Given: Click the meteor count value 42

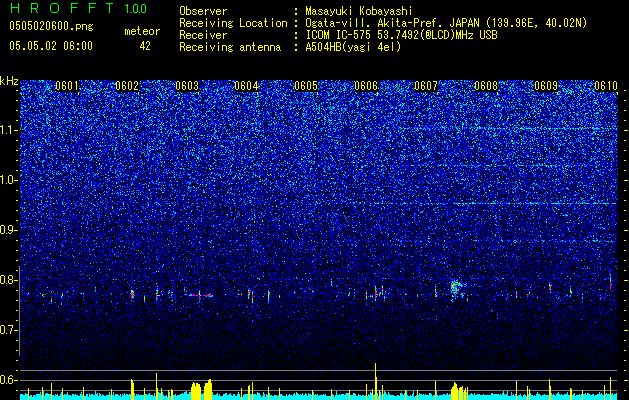Looking at the screenshot, I should click(145, 46).
